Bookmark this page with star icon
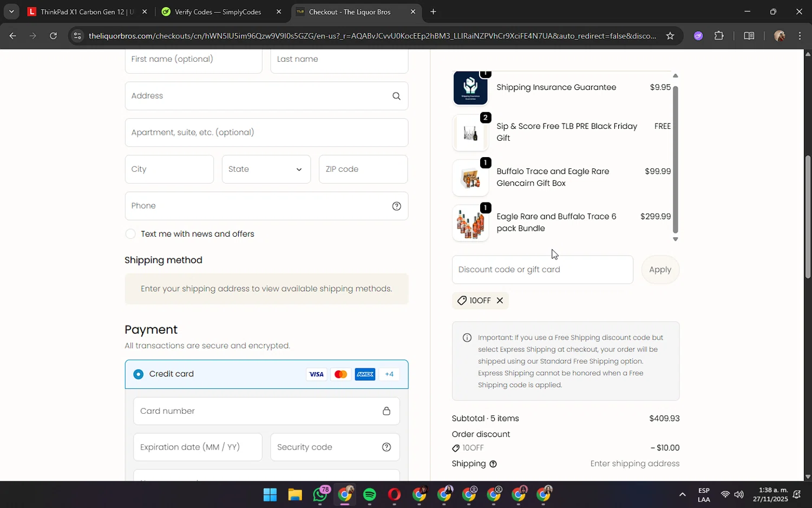 670,36
